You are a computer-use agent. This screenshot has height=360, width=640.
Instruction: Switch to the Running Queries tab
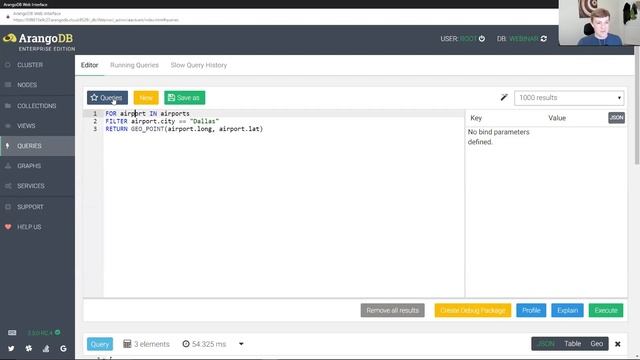click(134, 65)
